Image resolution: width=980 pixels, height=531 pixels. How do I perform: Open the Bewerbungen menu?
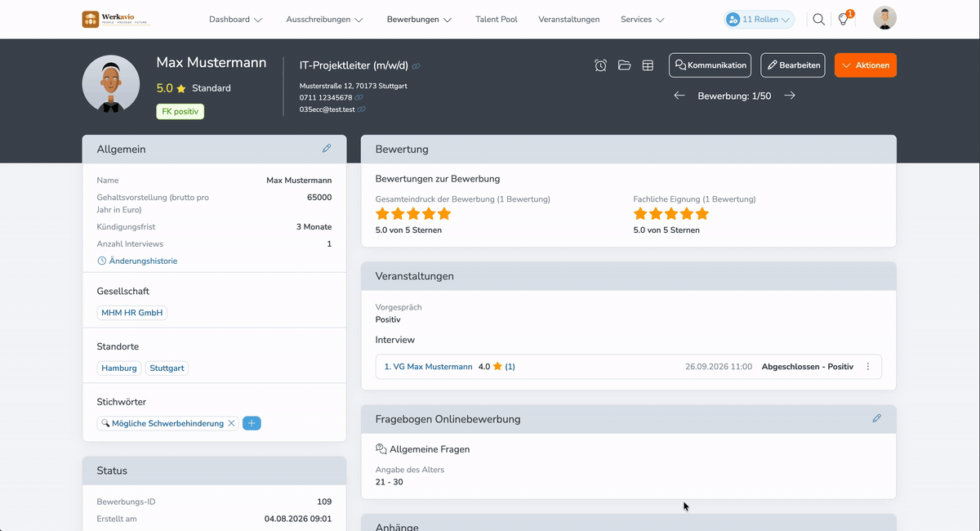(x=420, y=20)
